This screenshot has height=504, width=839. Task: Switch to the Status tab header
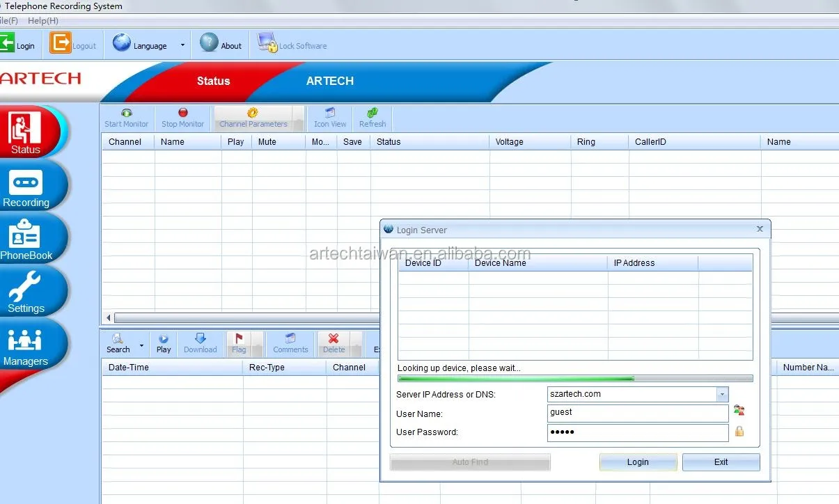(213, 81)
